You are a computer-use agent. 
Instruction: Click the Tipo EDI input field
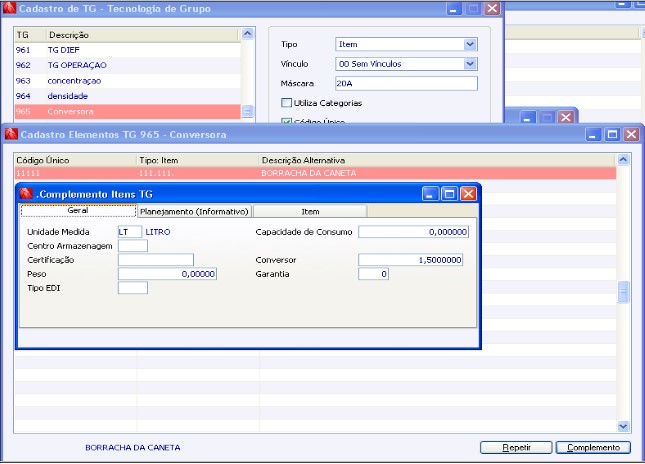tap(132, 288)
